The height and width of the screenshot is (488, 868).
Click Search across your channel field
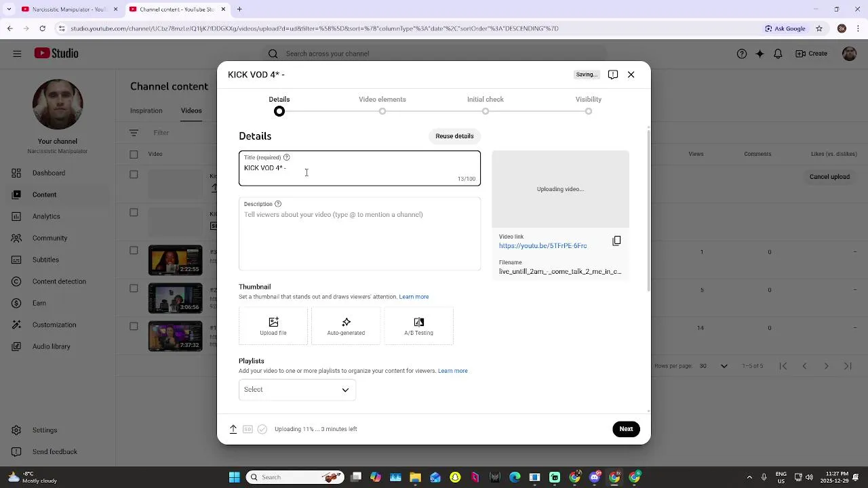click(434, 54)
